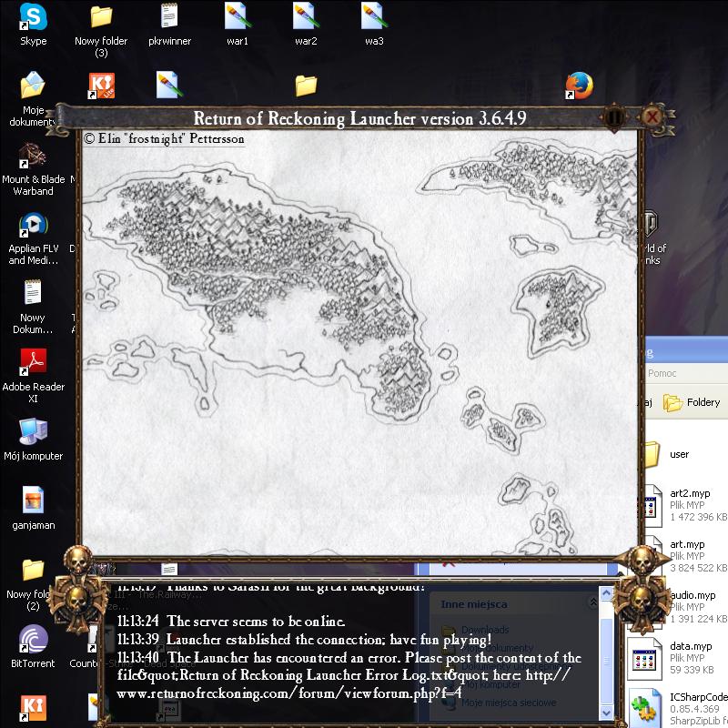Select the user folder in Explorer window
Image resolution: width=728 pixels, height=728 pixels.
pyautogui.click(x=669, y=454)
